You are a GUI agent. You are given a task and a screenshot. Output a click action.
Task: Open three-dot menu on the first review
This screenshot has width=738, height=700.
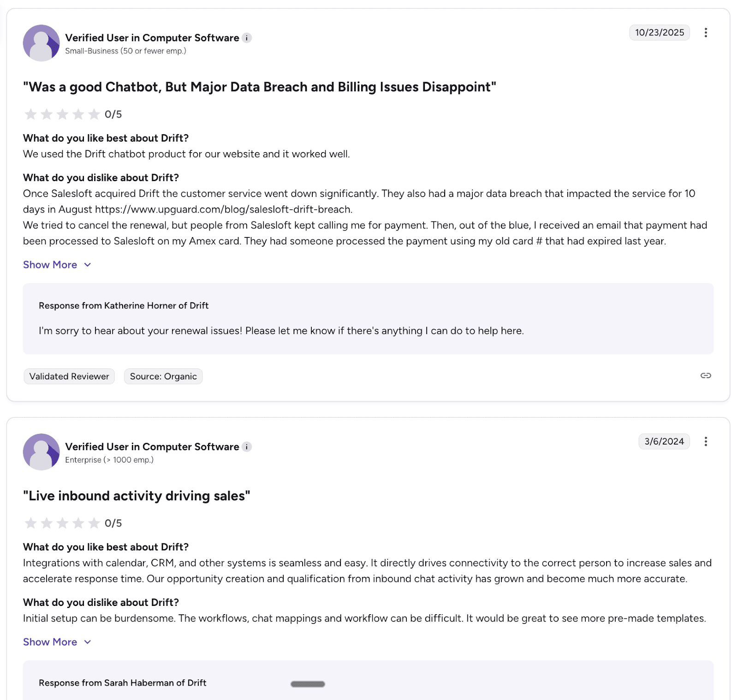[706, 32]
